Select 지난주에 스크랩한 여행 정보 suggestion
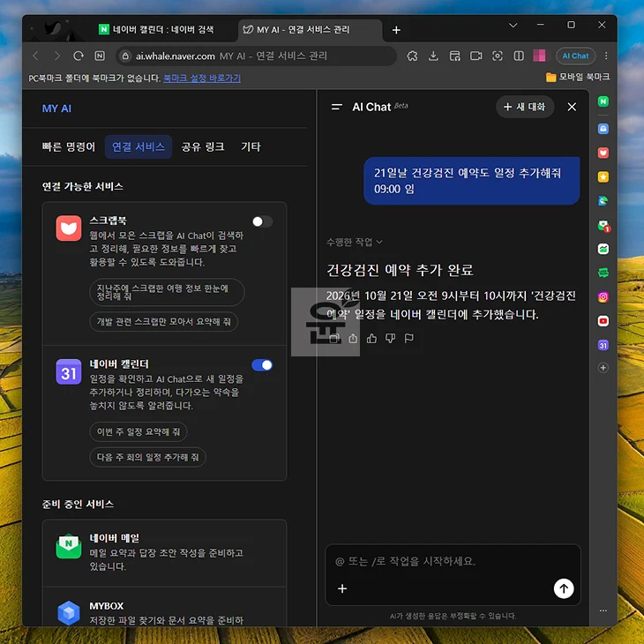644x644 pixels. click(x=167, y=292)
